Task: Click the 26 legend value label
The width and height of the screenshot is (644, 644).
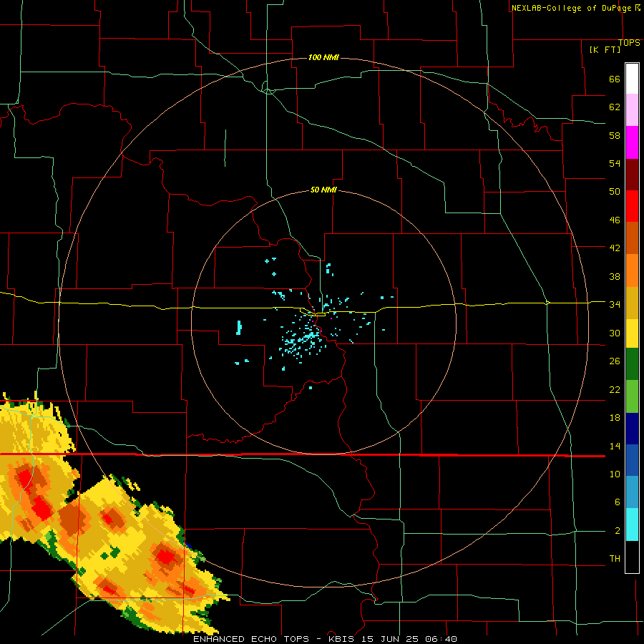Action: pyautogui.click(x=615, y=361)
